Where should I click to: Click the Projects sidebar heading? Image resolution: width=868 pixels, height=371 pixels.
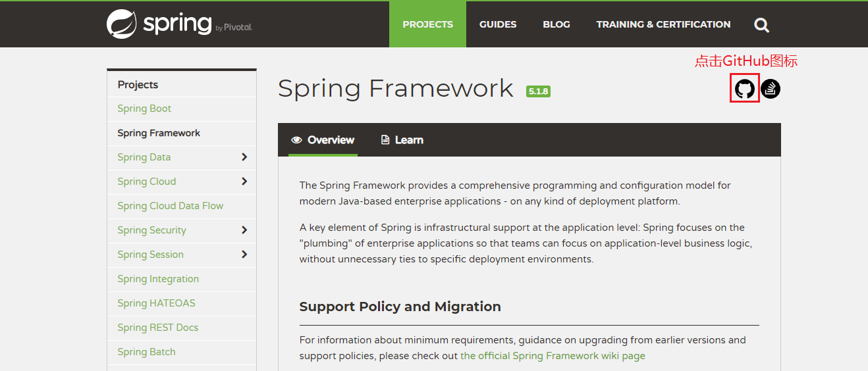pos(138,85)
